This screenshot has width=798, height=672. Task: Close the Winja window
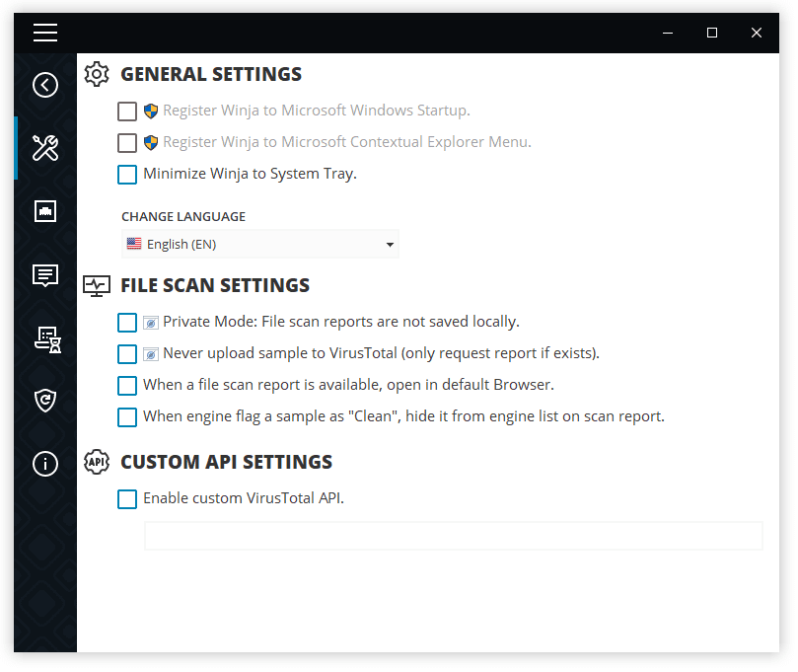(x=757, y=33)
